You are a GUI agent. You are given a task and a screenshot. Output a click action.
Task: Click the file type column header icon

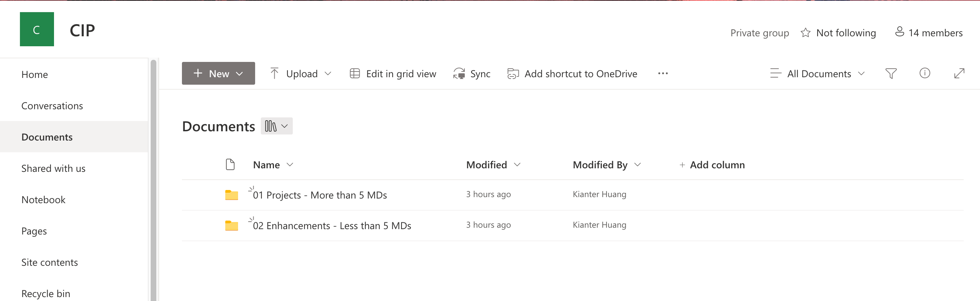click(x=230, y=165)
